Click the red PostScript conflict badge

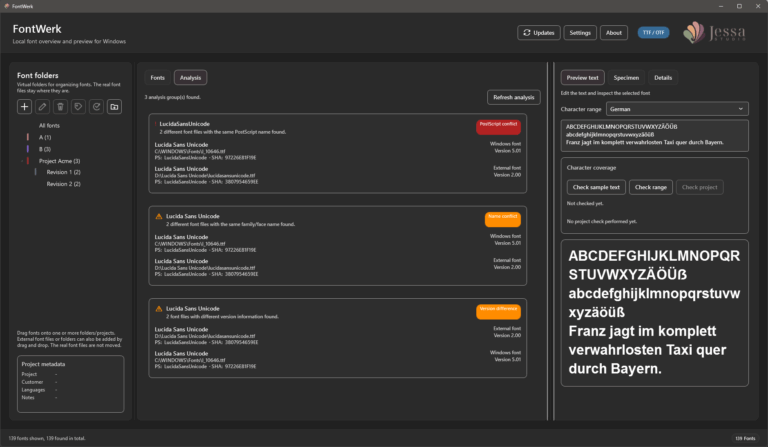498,126
